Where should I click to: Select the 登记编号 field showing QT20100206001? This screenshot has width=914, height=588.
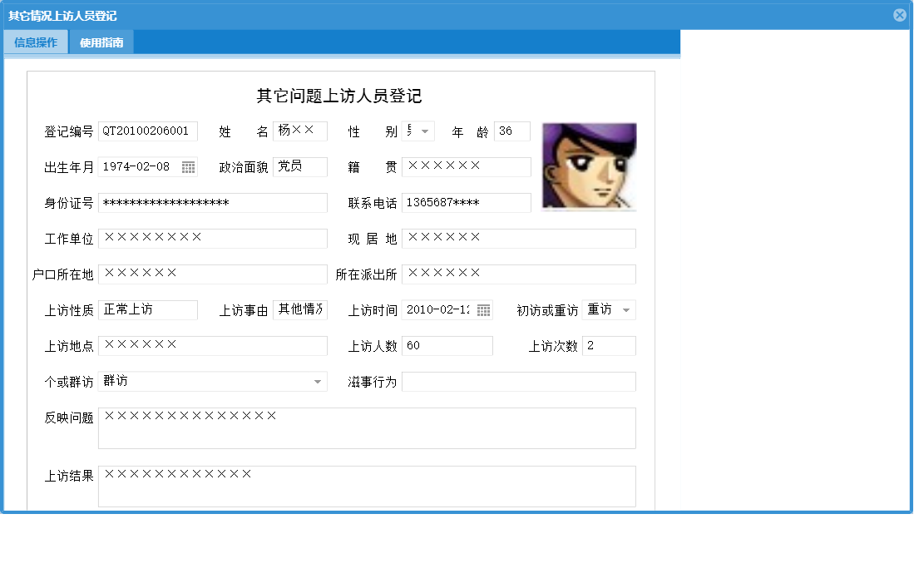(147, 131)
